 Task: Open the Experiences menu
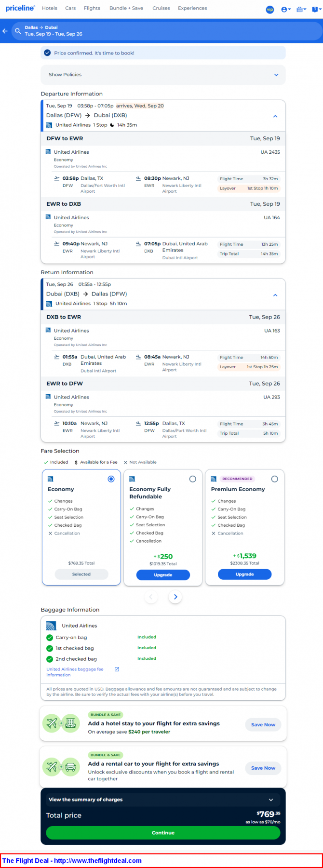coord(192,8)
